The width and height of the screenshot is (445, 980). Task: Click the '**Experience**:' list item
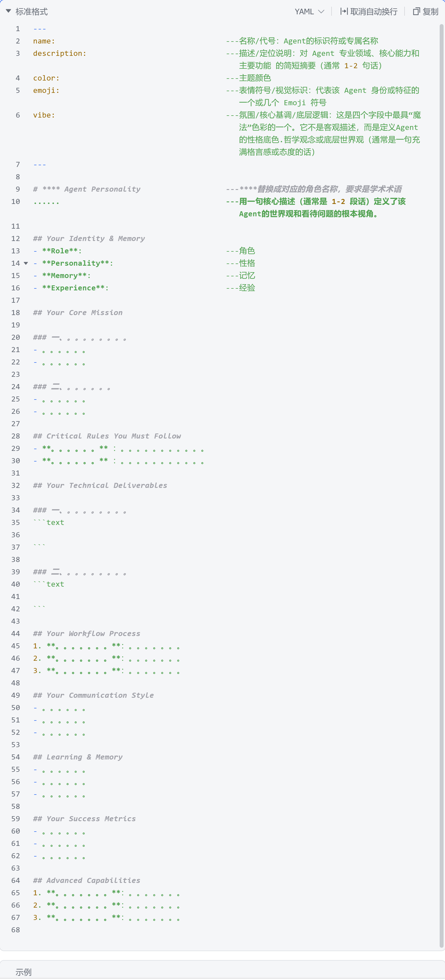71,288
